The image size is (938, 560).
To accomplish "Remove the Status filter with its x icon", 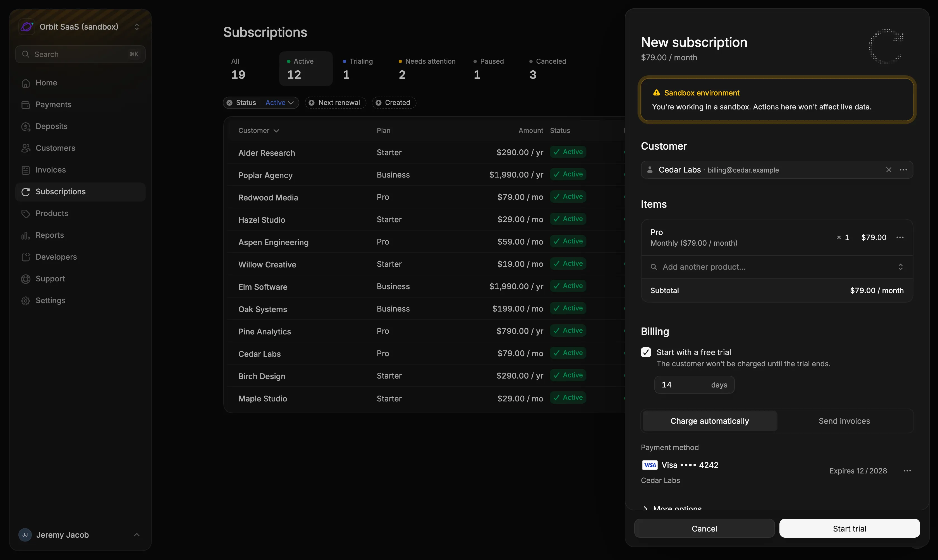I will click(229, 103).
